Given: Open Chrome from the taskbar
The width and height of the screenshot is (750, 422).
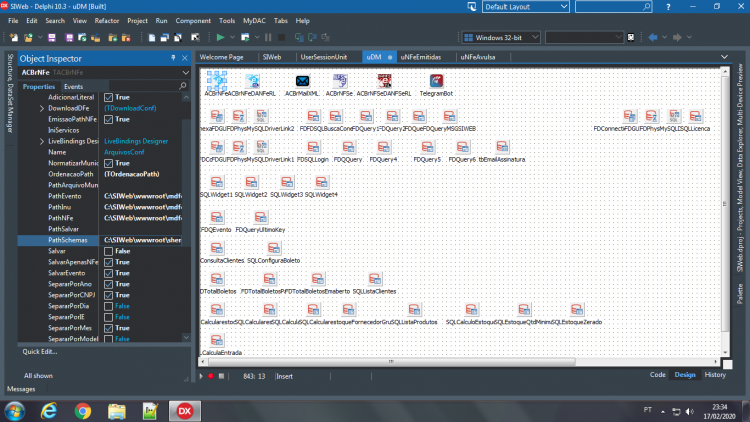Looking at the screenshot, I should click(83, 411).
